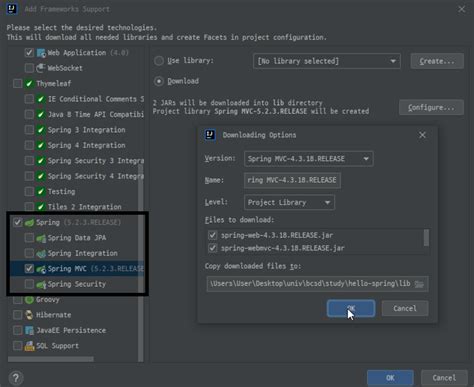Image resolution: width=474 pixels, height=387 pixels.
Task: Check the SQL Support checkbox
Action: (18, 346)
